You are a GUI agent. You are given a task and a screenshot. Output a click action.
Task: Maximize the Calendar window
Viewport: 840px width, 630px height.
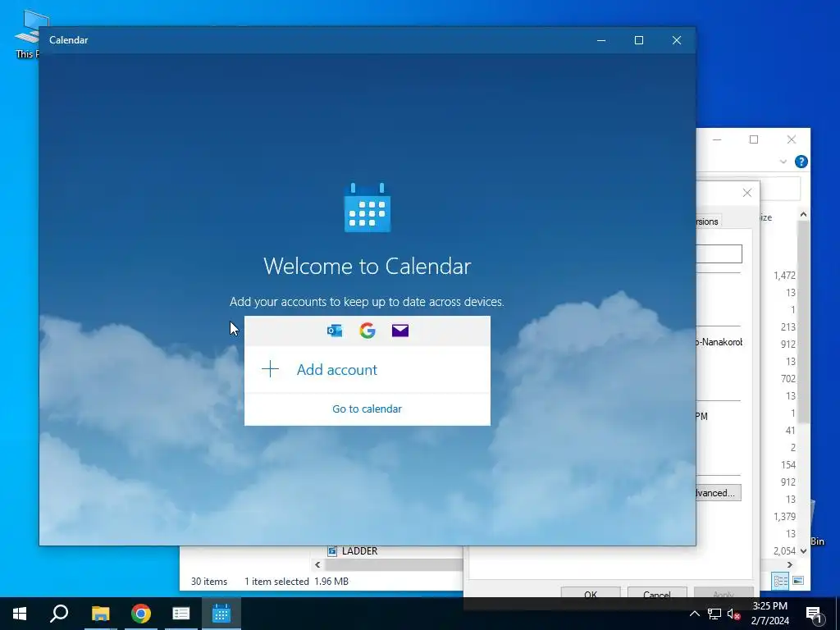point(638,40)
